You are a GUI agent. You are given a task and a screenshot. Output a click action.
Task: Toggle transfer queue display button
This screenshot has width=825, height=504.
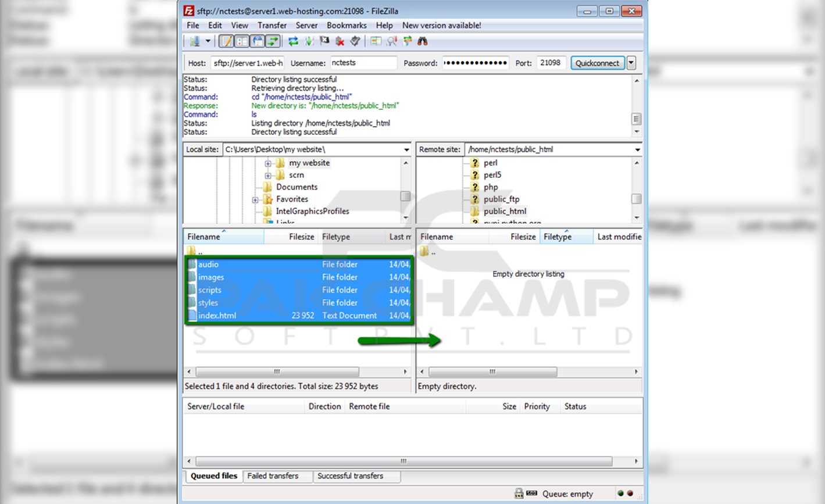[x=272, y=41]
